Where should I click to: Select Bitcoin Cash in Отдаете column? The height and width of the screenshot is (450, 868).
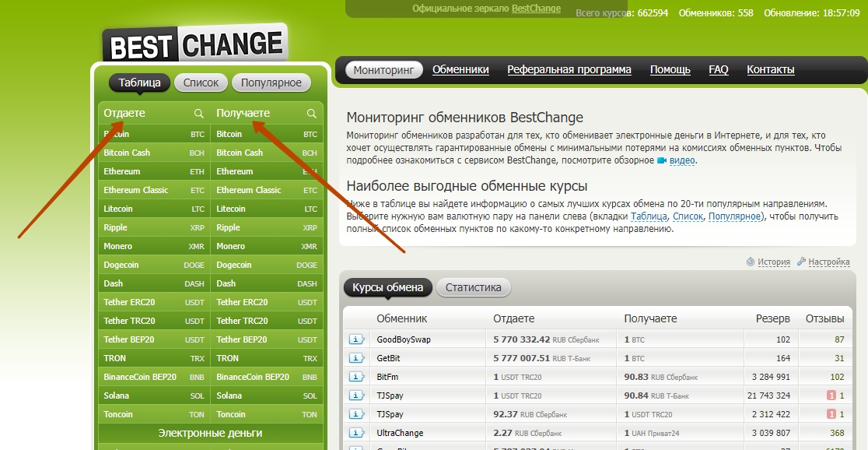[154, 153]
